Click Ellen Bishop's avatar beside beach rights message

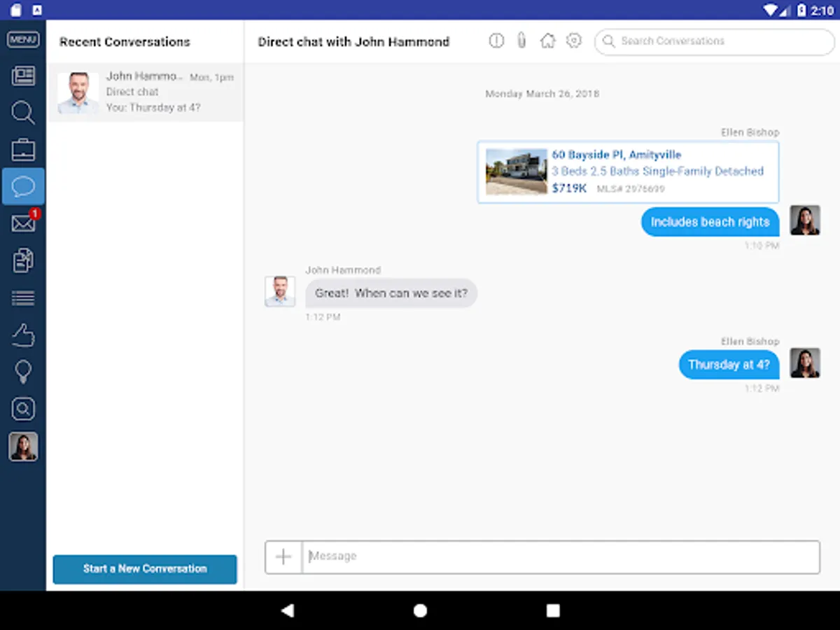805,220
